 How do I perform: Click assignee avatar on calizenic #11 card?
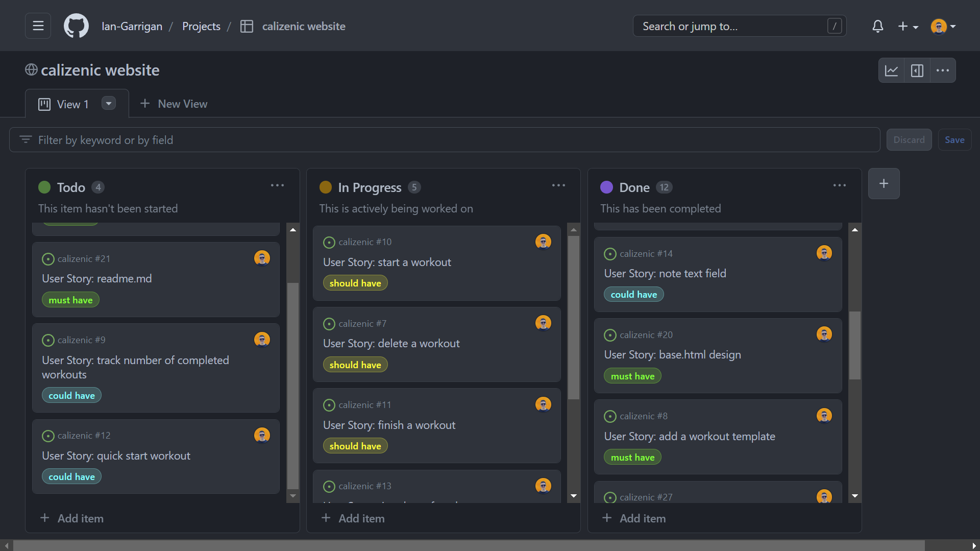(x=543, y=404)
